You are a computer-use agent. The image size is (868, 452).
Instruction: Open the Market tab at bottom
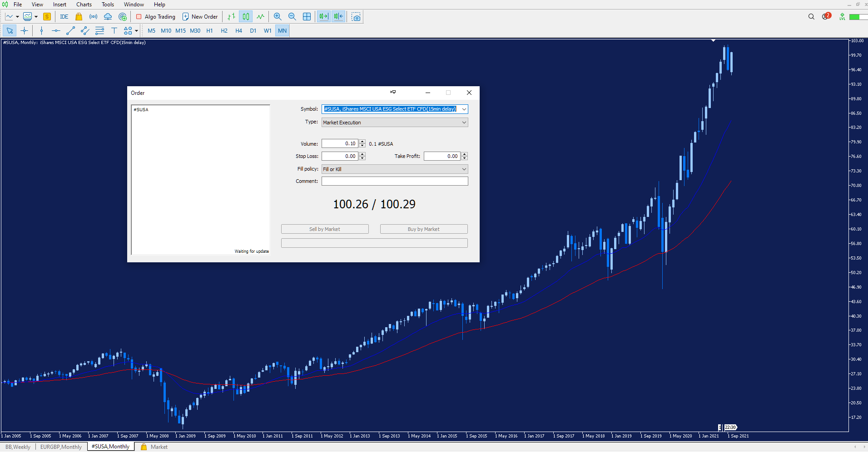154,447
